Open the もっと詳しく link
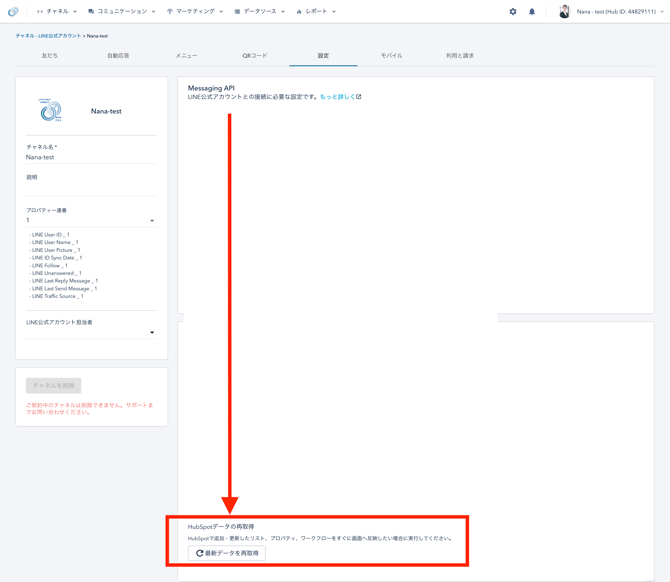The height and width of the screenshot is (582, 670). pyautogui.click(x=337, y=97)
